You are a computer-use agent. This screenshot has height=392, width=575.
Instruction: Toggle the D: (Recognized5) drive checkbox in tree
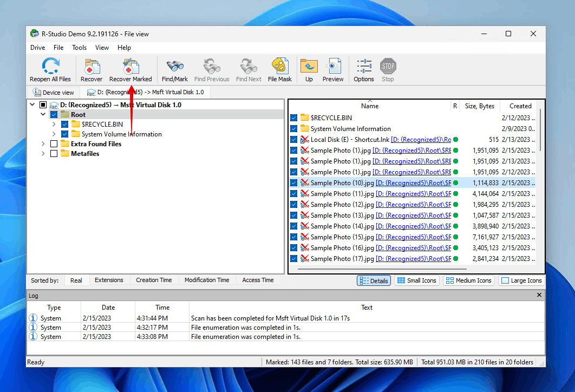pos(43,105)
